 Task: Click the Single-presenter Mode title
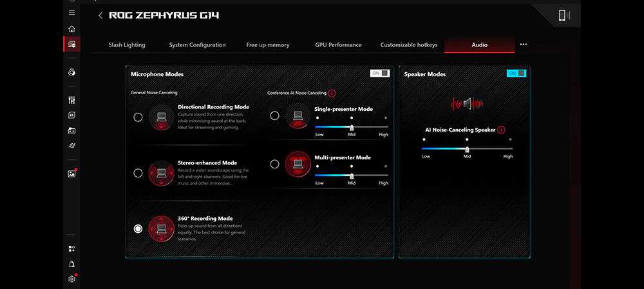coord(344,109)
